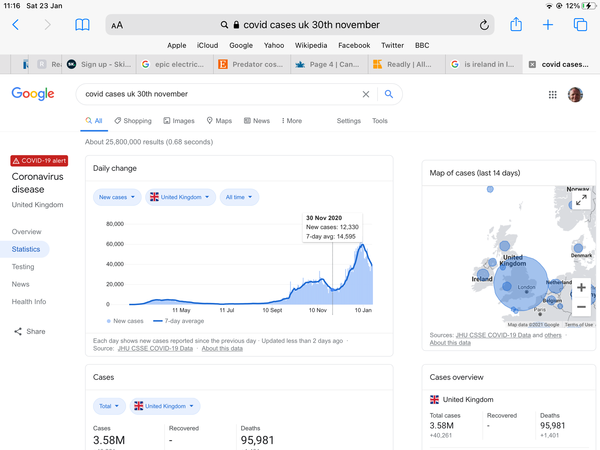Close the covid cases tab
600x450 pixels.
pyautogui.click(x=532, y=64)
